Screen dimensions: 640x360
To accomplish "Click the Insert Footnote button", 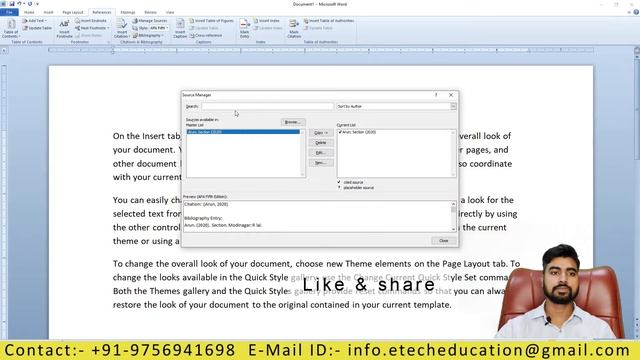I will (64, 28).
